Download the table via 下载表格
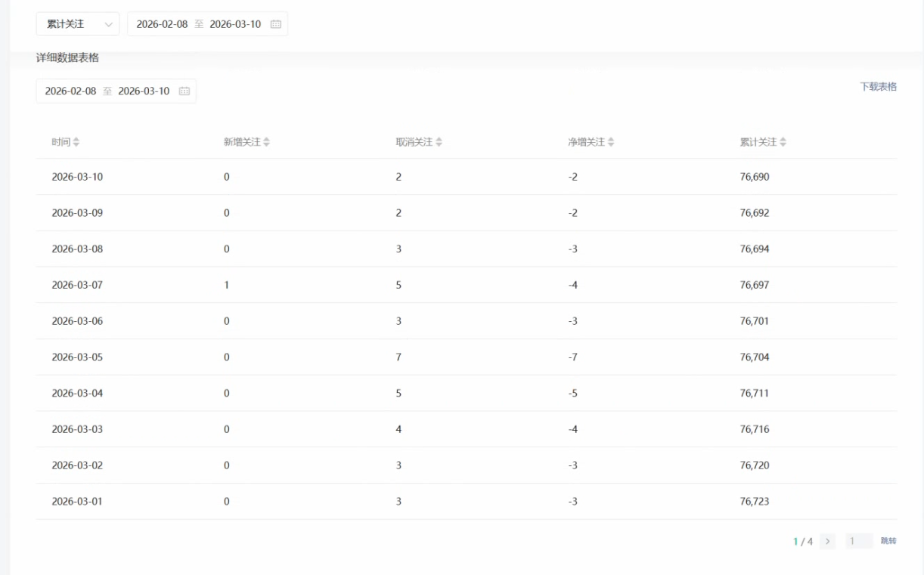The image size is (924, 575). click(x=878, y=87)
